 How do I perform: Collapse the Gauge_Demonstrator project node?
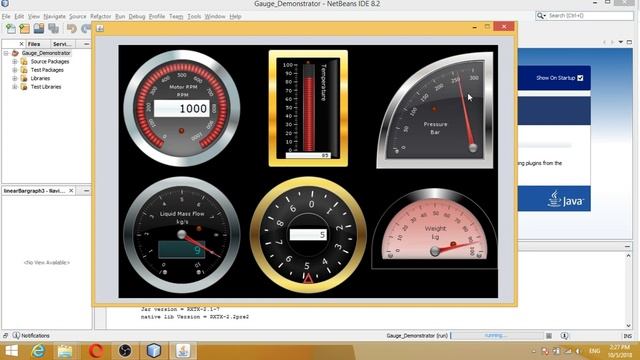(6, 53)
